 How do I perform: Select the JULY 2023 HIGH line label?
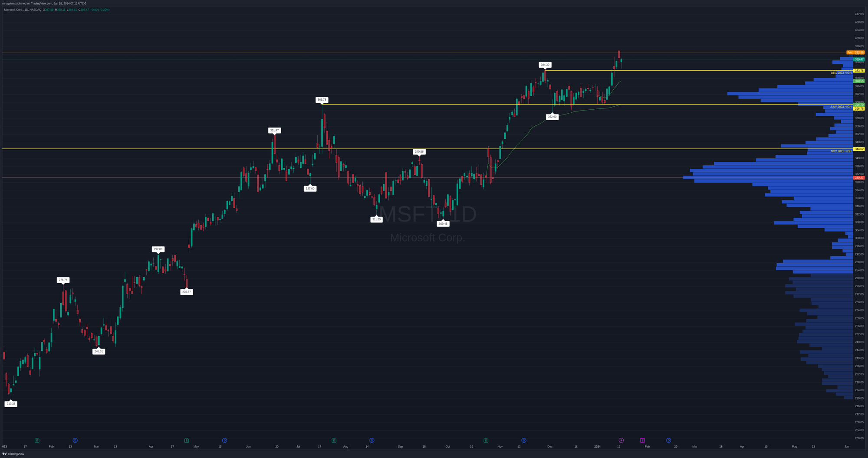(x=841, y=107)
